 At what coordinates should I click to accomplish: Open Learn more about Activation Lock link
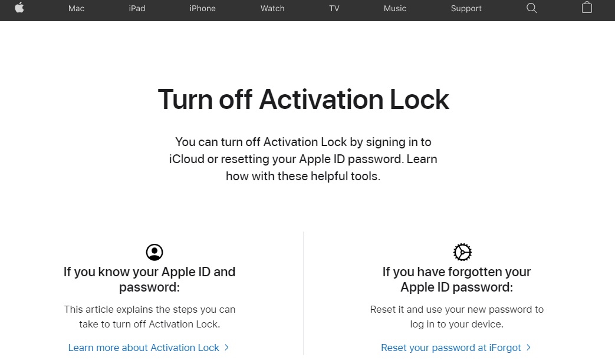tap(144, 348)
